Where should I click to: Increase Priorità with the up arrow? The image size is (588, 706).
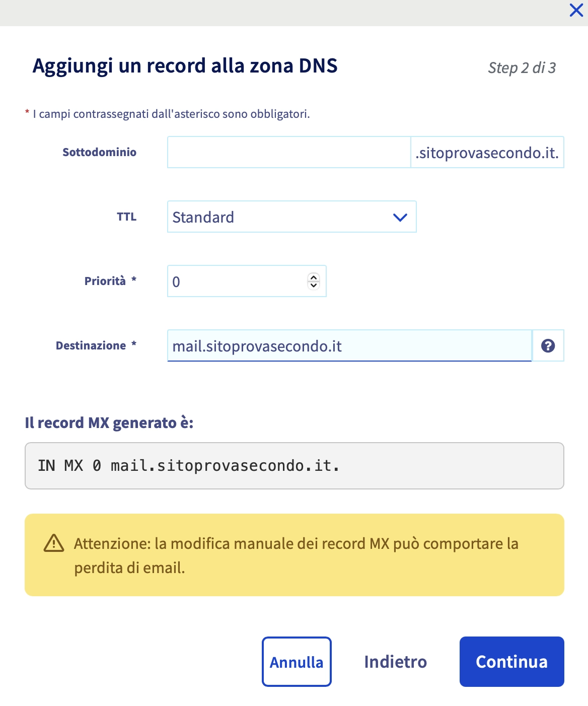click(x=314, y=277)
